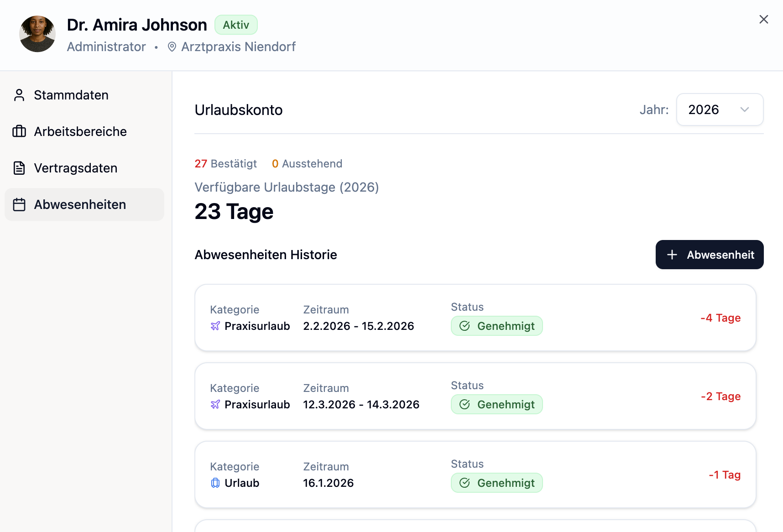
Task: Click the location pin icon near Arztpraxis Niendorf
Action: pos(172,47)
